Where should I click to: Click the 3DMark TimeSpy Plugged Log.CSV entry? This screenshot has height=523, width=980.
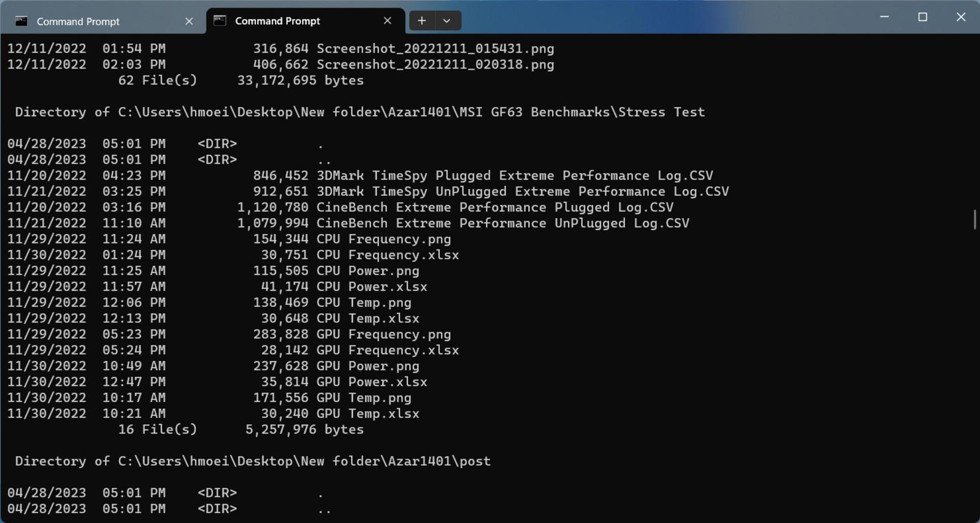pos(360,176)
